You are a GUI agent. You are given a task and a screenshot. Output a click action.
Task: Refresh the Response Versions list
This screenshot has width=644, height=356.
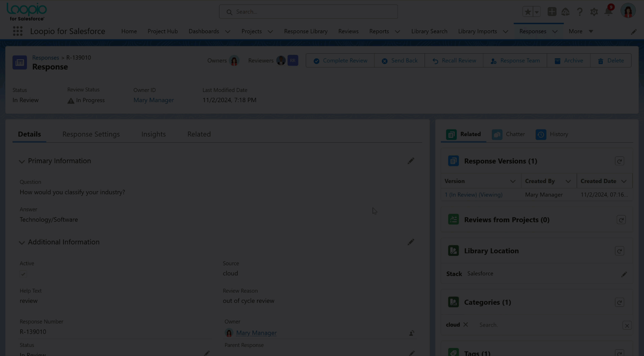[619, 161]
